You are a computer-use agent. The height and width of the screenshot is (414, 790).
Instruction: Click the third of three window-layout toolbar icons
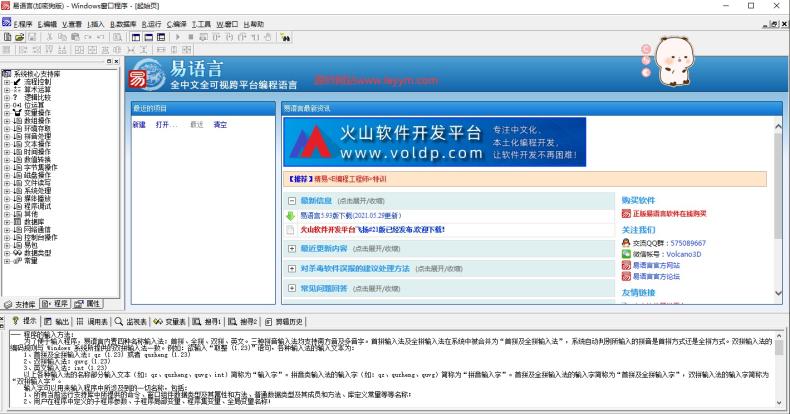point(161,37)
